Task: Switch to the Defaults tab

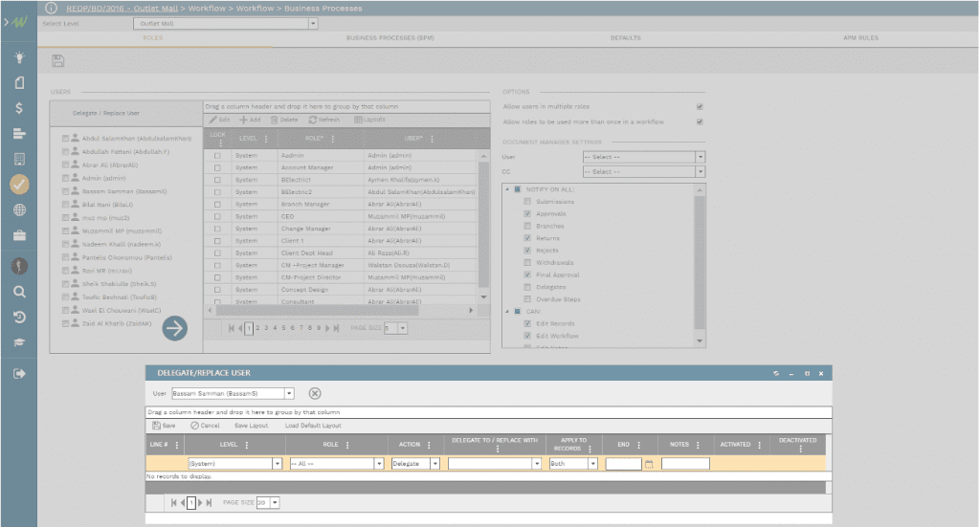Action: pos(626,38)
